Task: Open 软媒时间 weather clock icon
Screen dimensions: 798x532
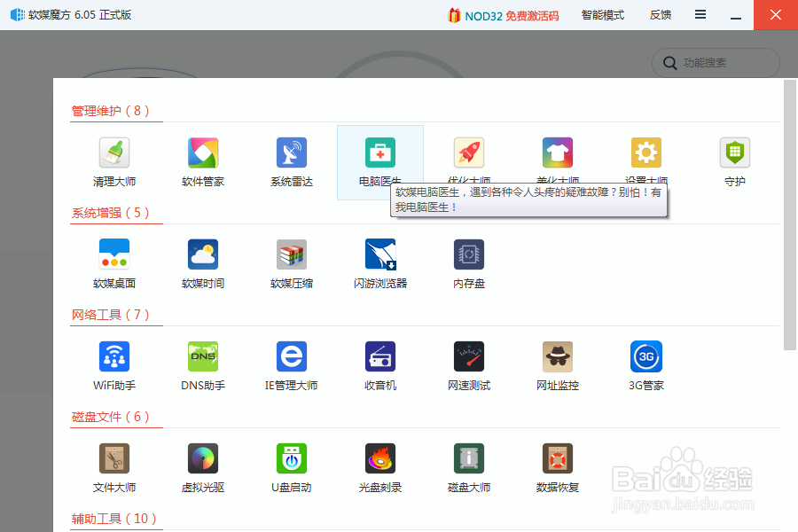Action: [202, 254]
